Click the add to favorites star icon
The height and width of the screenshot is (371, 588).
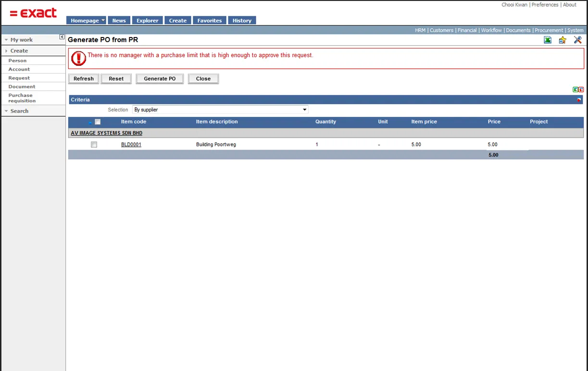coord(563,40)
